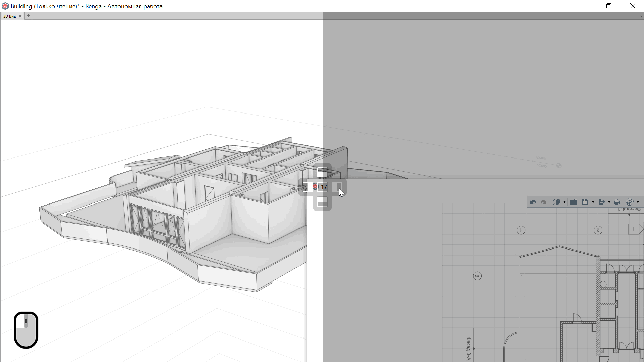Dock the window to the left zone

pos(307,187)
